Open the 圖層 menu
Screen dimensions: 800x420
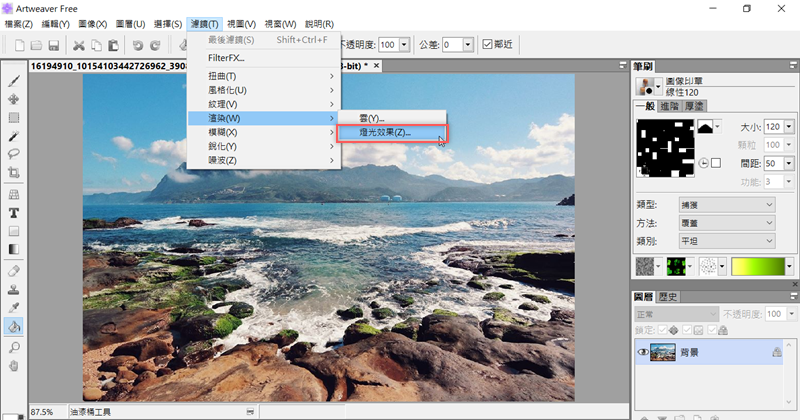coord(130,24)
